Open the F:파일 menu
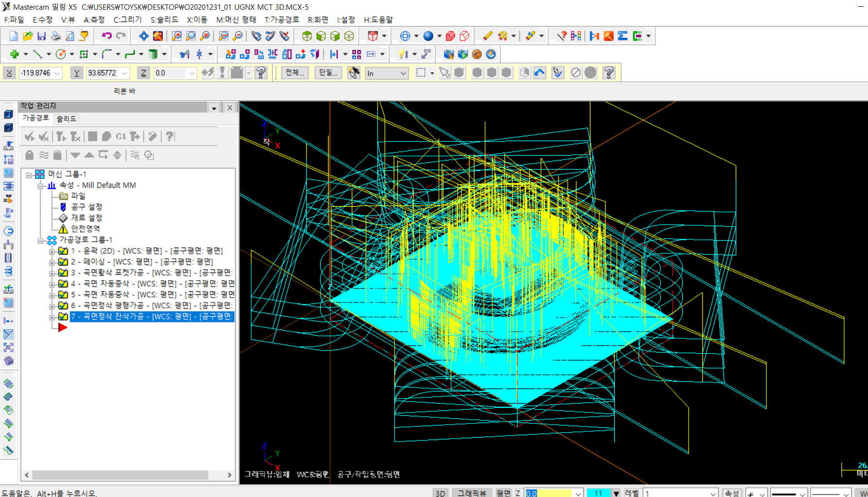Viewport: 868px width, 497px height. (14, 19)
